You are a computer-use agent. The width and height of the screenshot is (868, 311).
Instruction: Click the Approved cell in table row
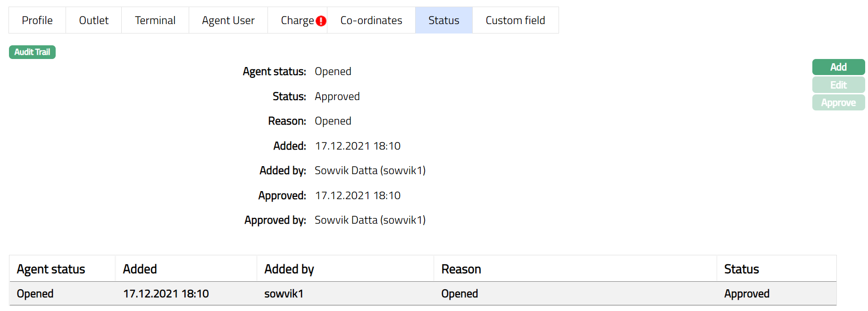pyautogui.click(x=746, y=294)
